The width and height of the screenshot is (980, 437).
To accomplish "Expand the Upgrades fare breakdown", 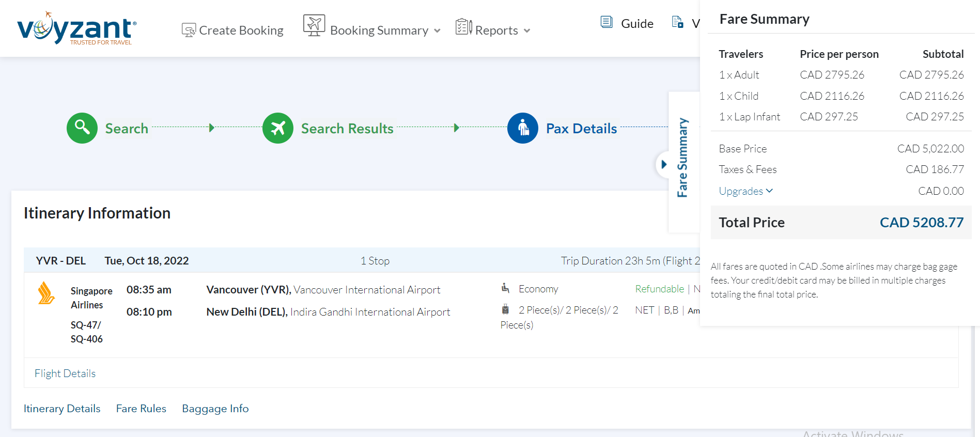I will point(745,191).
